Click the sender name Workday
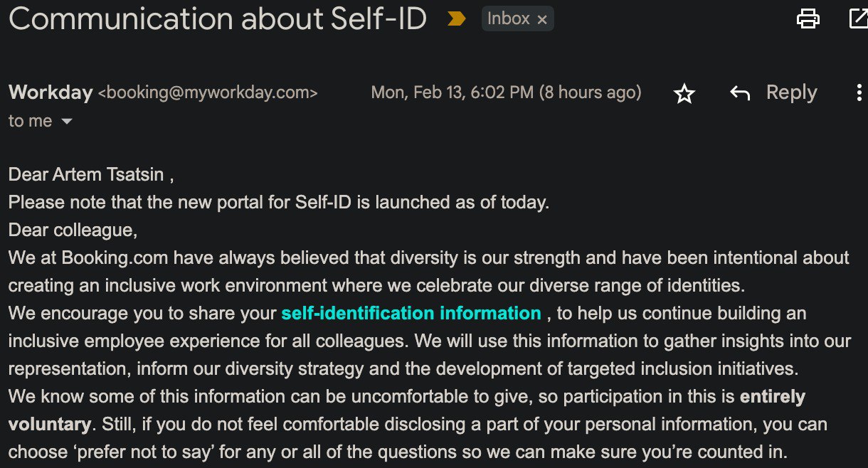The image size is (868, 468). [51, 92]
